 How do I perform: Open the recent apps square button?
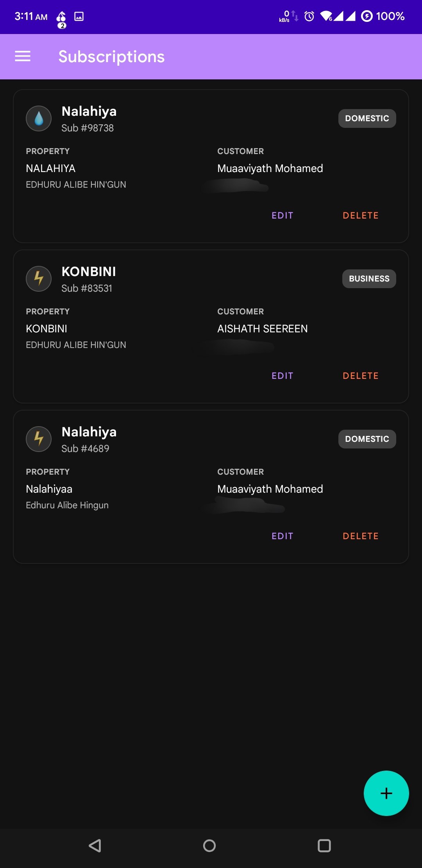(x=324, y=846)
